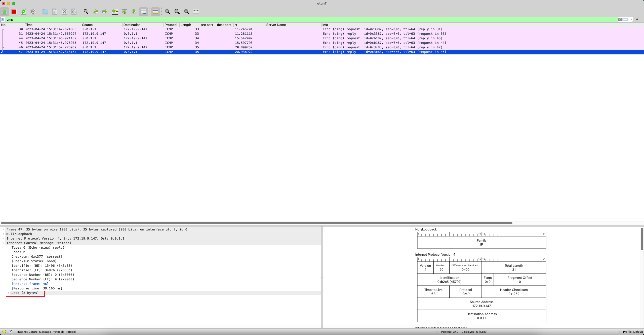Open expert information yellow circle

tap(4, 332)
